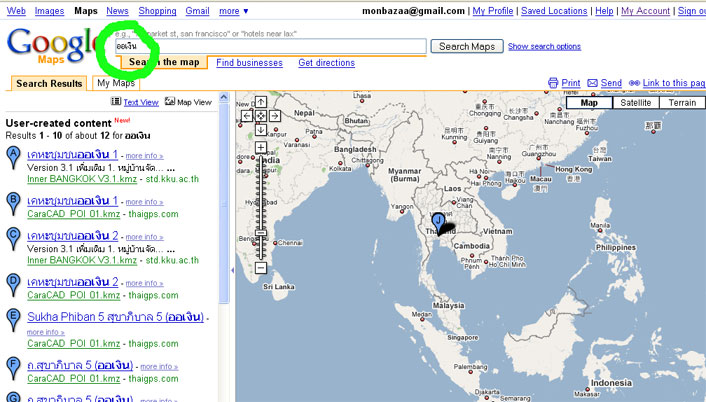Open more info for Sukha Phiban 5
This screenshot has height=402, width=706.
coord(45,332)
